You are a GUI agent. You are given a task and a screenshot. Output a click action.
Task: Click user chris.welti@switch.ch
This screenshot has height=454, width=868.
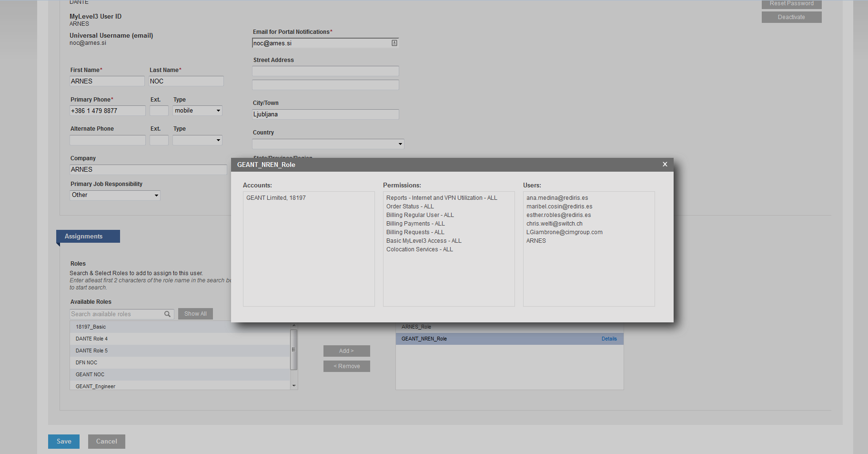point(555,224)
